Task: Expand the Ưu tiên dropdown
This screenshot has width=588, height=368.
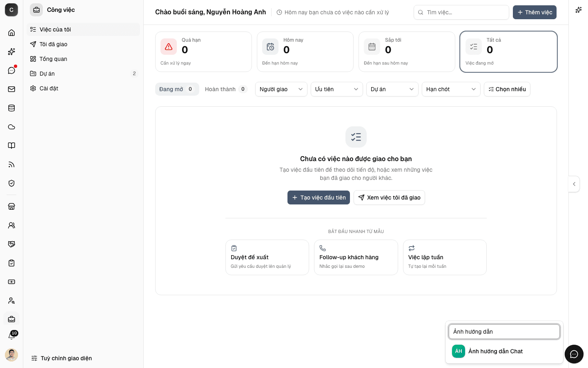Action: 337,89
